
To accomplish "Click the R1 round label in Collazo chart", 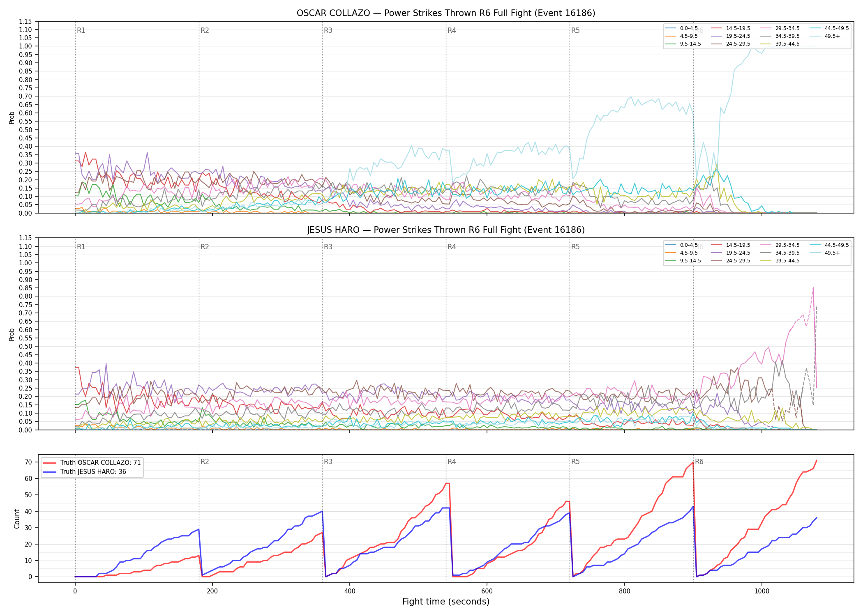I will tap(81, 30).
